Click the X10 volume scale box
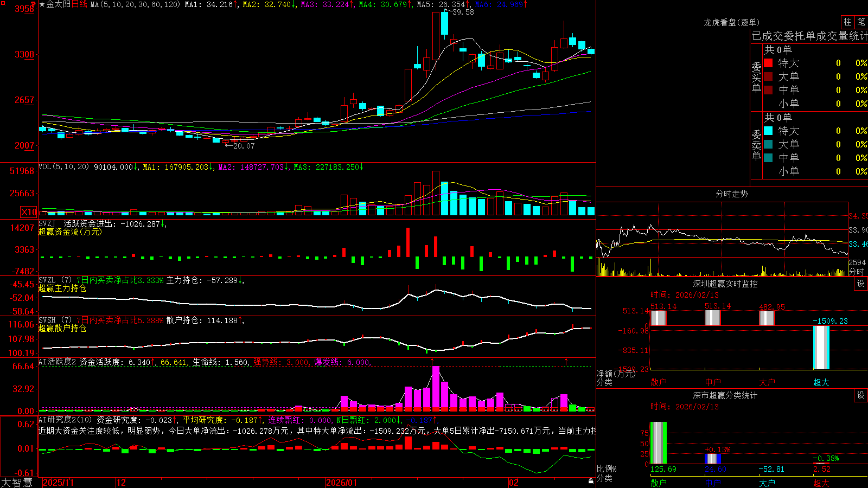868x488 pixels. 29,212
